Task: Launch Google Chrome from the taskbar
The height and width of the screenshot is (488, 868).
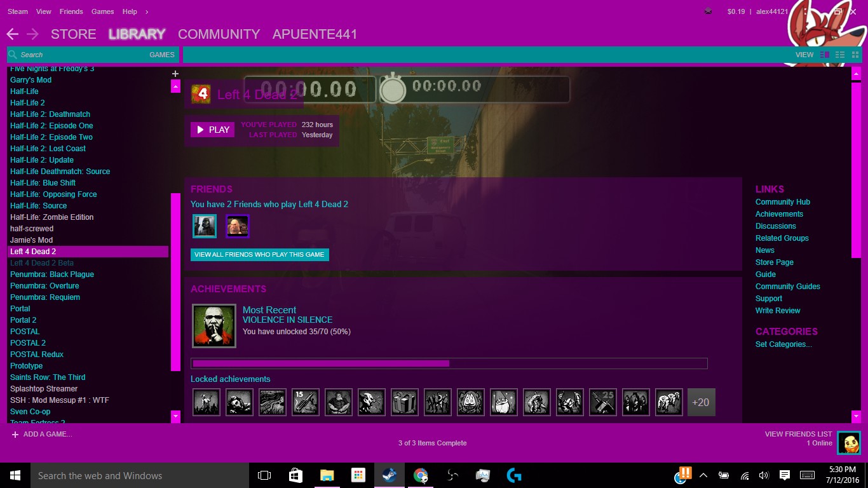Action: click(x=421, y=475)
